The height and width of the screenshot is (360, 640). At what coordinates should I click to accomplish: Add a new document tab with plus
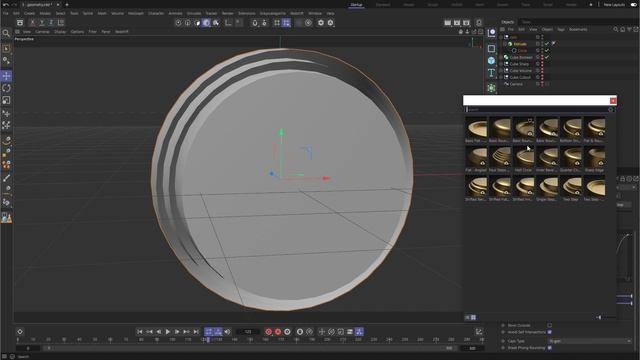point(67,4)
